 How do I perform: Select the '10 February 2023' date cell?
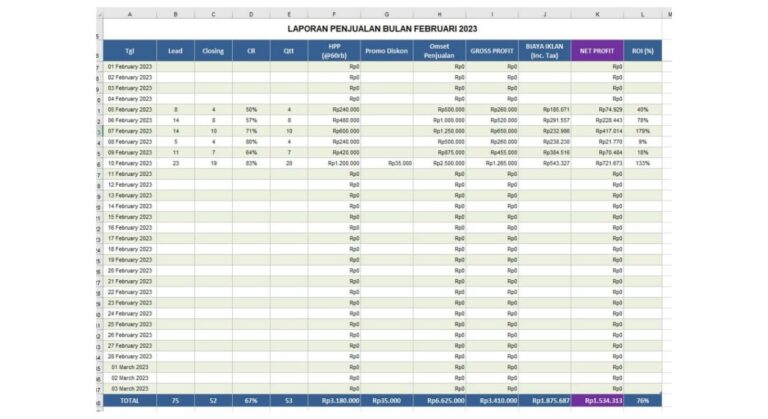point(129,163)
